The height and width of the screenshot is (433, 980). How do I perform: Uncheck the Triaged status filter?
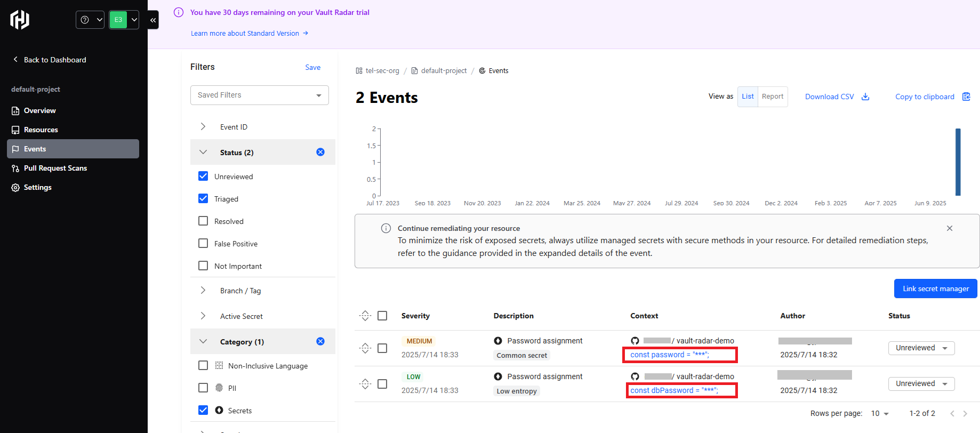pyautogui.click(x=203, y=198)
